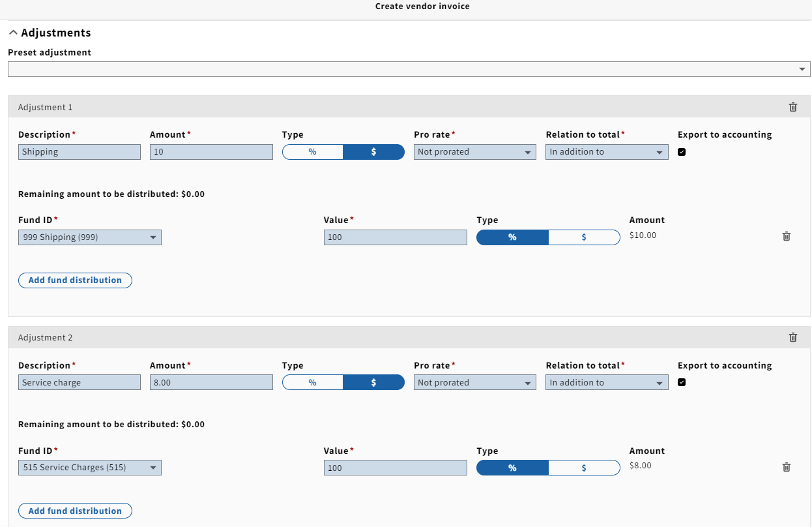Image resolution: width=812 pixels, height=527 pixels.
Task: Click Remaining amount text in Adjustment 2
Action: point(111,425)
